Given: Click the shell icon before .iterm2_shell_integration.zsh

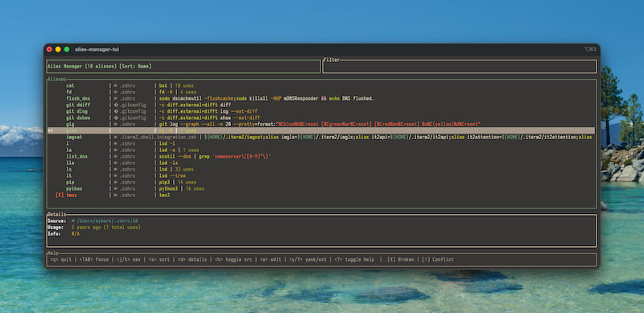Looking at the screenshot, I should coord(116,138).
